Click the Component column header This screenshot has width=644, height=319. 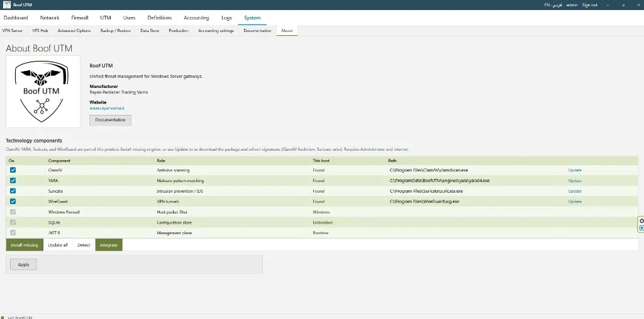pyautogui.click(x=59, y=161)
